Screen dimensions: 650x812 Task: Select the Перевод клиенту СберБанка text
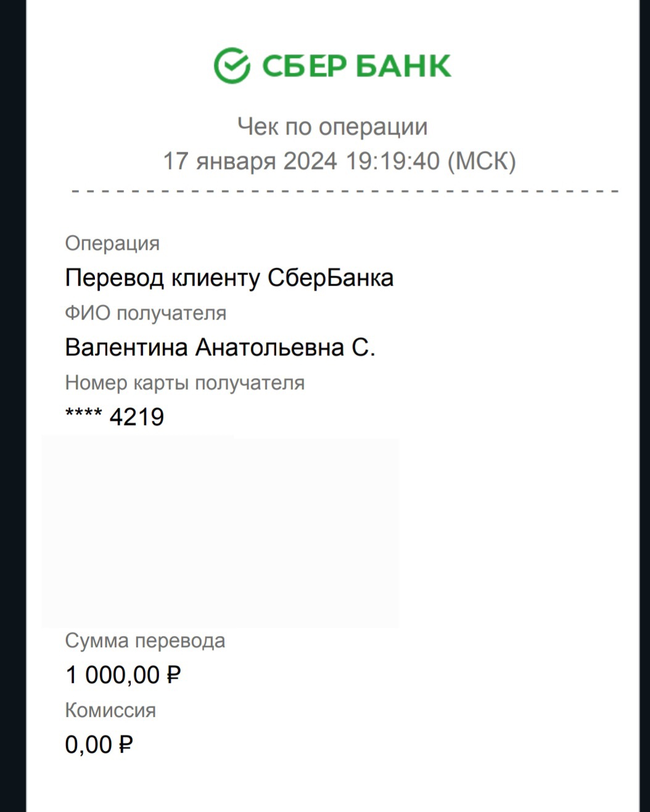[229, 278]
